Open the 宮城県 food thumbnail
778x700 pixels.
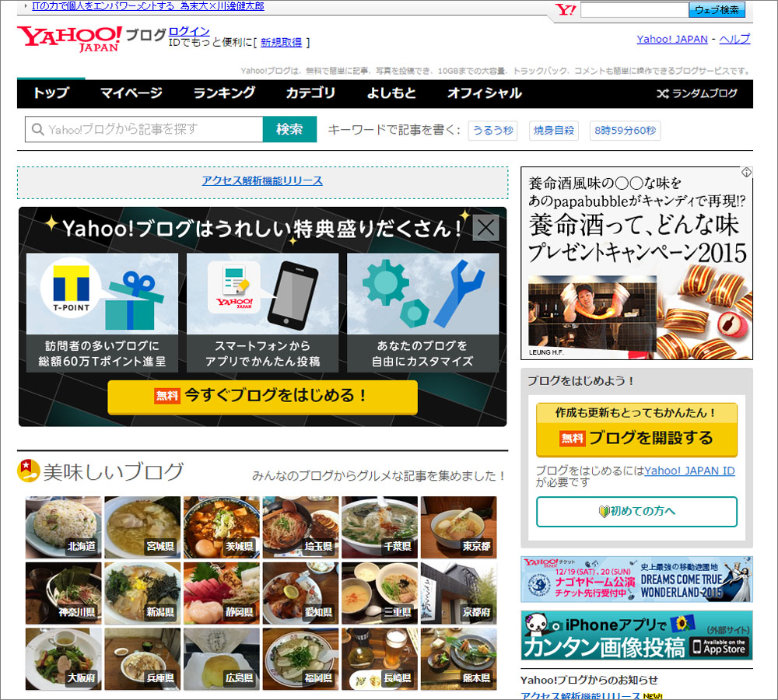tap(142, 527)
